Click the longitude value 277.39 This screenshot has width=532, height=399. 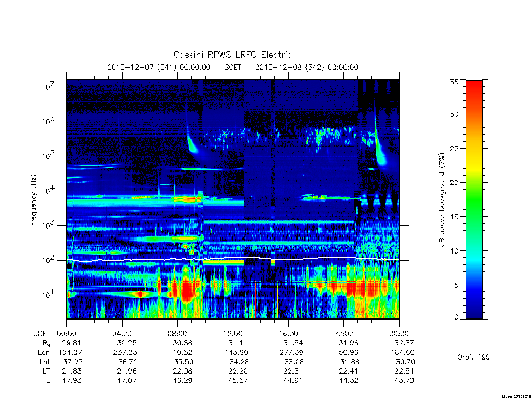[x=291, y=353]
